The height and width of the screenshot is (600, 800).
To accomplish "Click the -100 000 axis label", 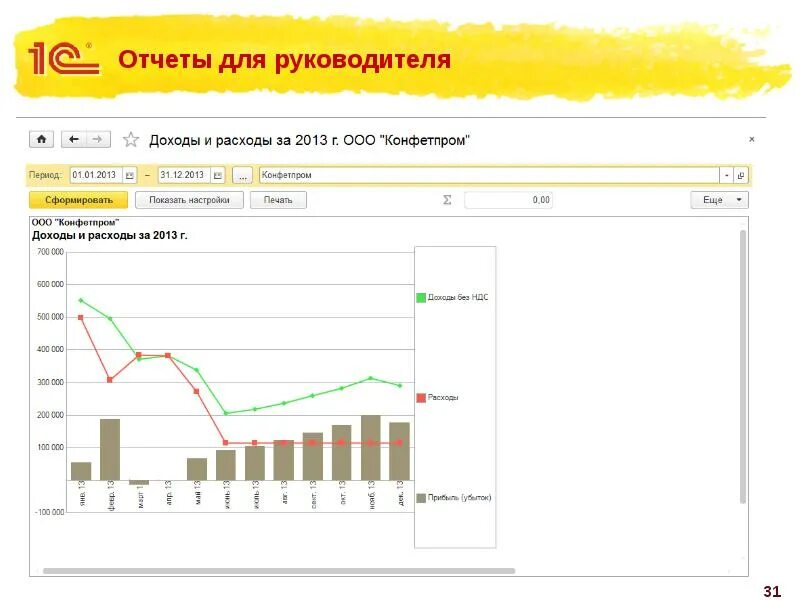I will pos(49,512).
